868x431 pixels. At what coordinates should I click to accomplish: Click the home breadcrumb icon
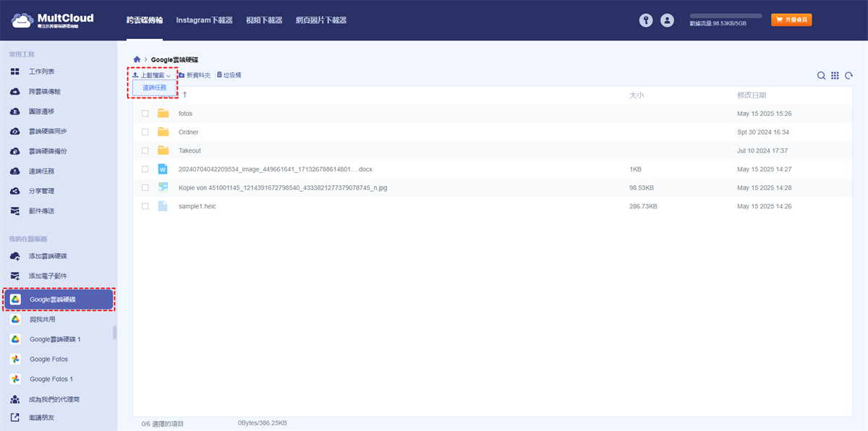(137, 59)
